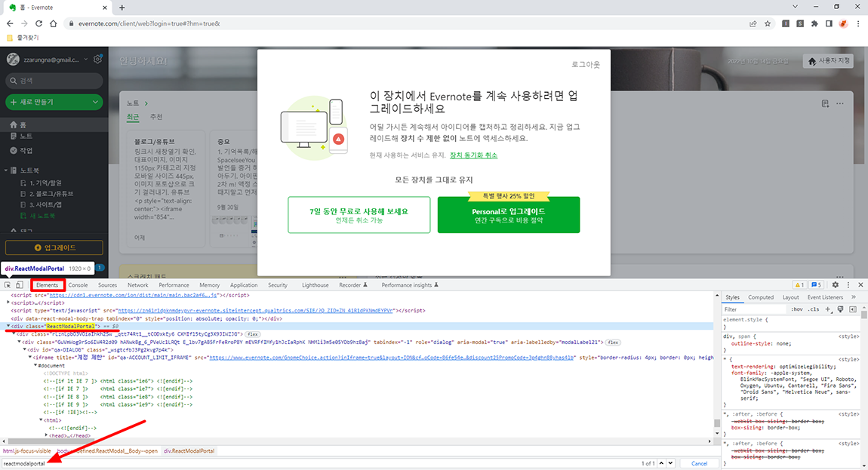Open the Lighthouse tab
This screenshot has width=868, height=470.
(315, 285)
